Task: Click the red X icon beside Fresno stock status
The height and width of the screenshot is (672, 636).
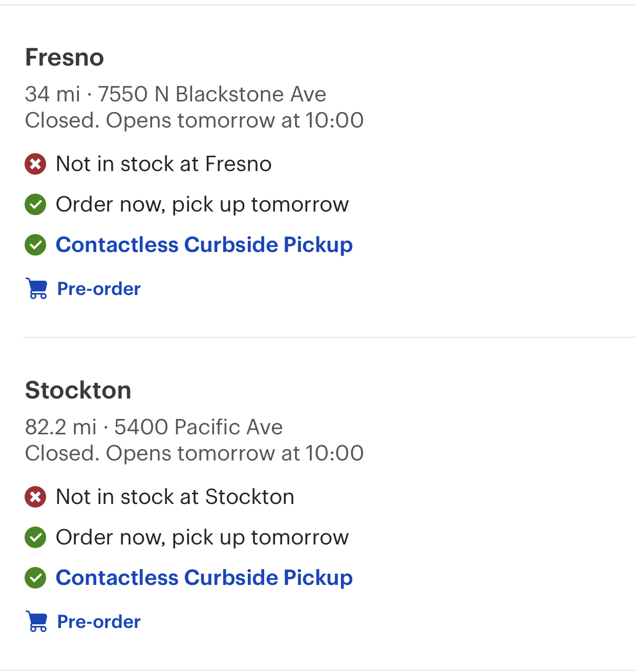Action: pos(35,164)
